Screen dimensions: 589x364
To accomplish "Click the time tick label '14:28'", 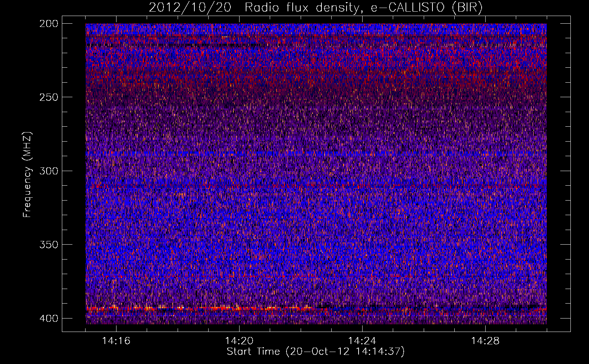I will pos(485,341).
